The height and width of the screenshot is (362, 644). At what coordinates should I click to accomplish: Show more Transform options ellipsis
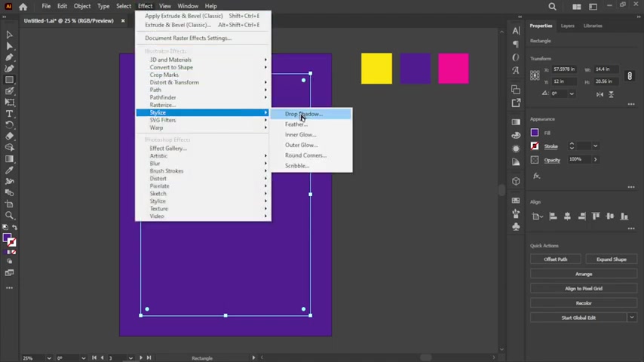click(x=631, y=104)
